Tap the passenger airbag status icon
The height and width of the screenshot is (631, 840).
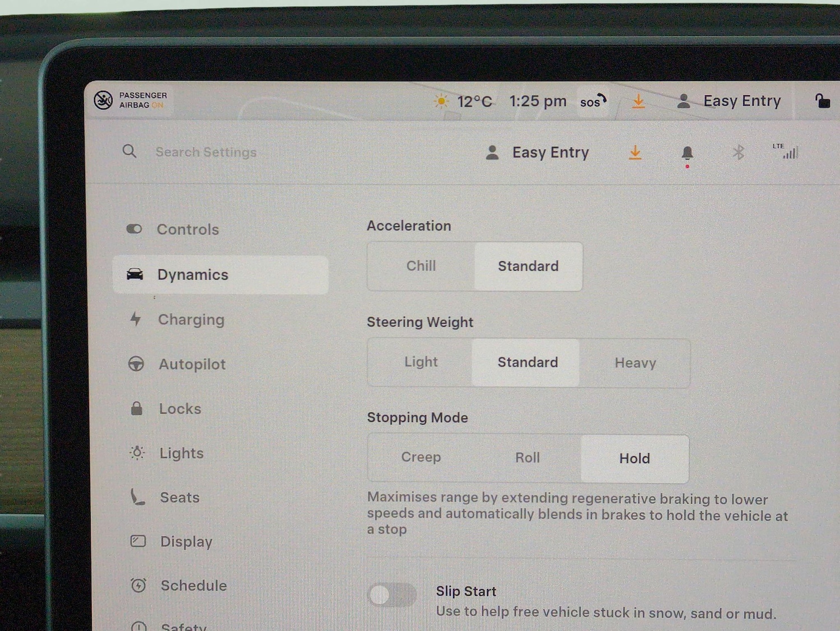(x=104, y=100)
